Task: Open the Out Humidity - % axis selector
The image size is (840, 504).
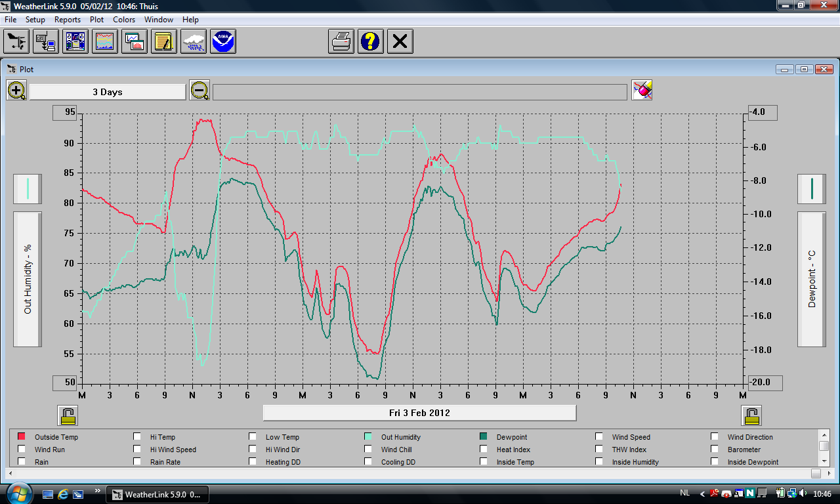Action: coord(28,279)
